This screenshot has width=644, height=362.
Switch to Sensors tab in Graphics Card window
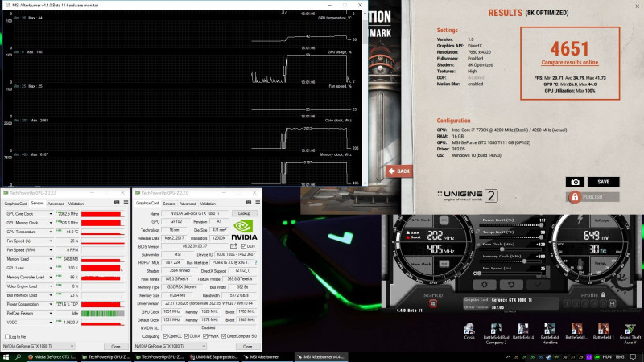coord(169,204)
